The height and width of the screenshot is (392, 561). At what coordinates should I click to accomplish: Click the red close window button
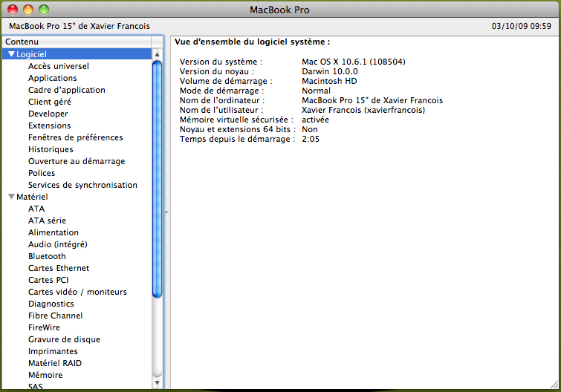(13, 10)
